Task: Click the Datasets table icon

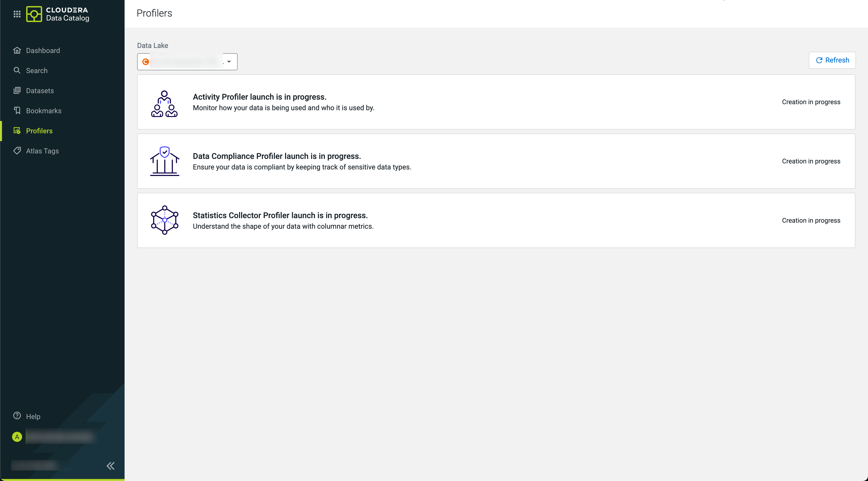Action: [17, 90]
